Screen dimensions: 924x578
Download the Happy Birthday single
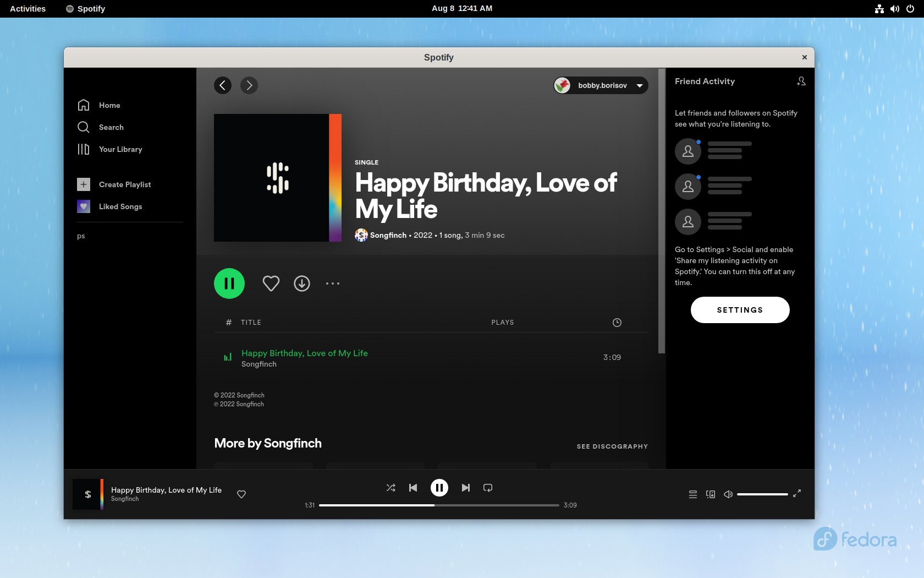click(x=301, y=283)
